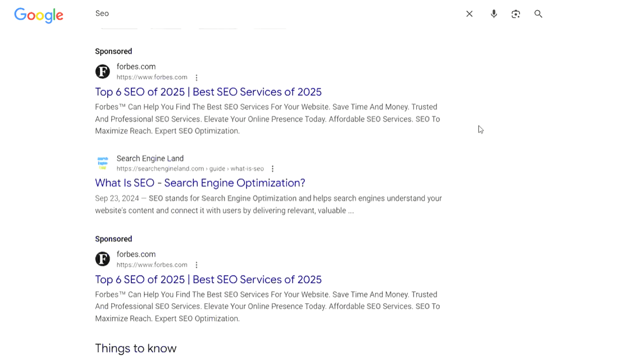The width and height of the screenshot is (644, 362).
Task: Open three-dot menu on first Forbes ad
Action: (x=197, y=77)
